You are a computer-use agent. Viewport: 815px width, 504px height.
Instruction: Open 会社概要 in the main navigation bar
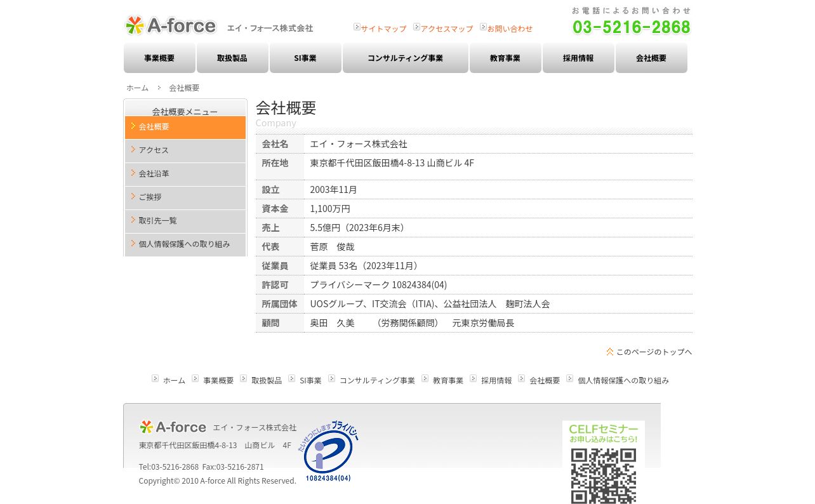click(651, 58)
